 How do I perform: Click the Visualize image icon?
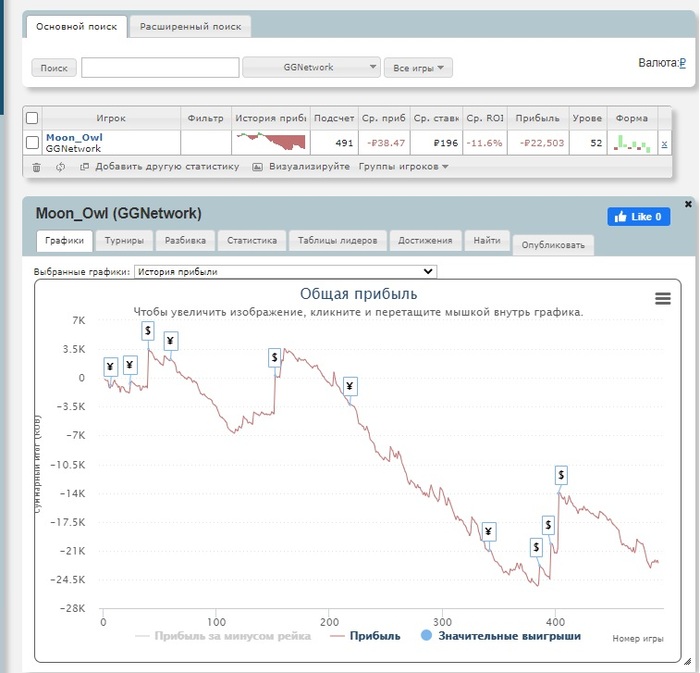[x=258, y=167]
